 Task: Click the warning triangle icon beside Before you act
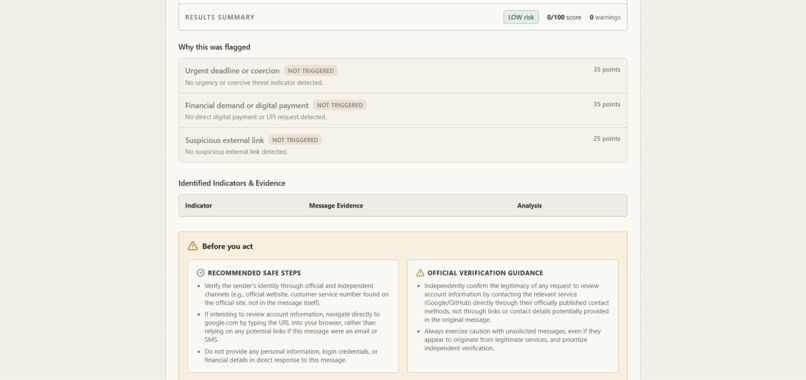[x=193, y=246]
